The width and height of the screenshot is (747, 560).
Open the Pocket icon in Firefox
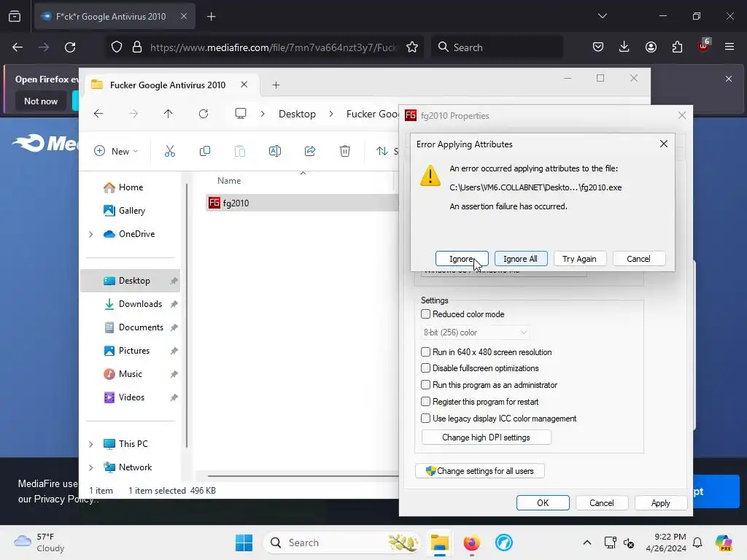click(x=598, y=47)
